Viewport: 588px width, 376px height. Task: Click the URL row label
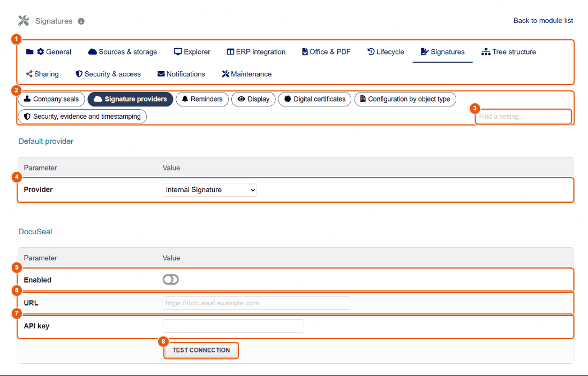(x=31, y=303)
